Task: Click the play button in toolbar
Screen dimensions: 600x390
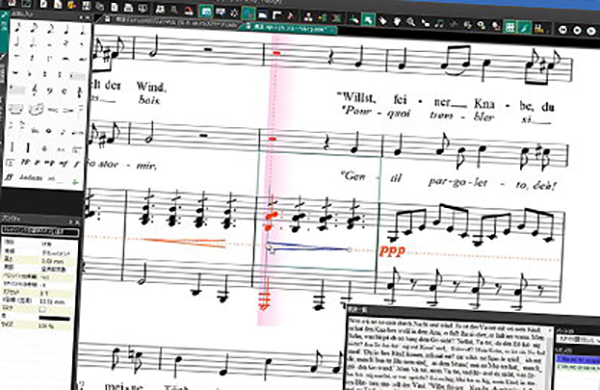Action: point(592,31)
